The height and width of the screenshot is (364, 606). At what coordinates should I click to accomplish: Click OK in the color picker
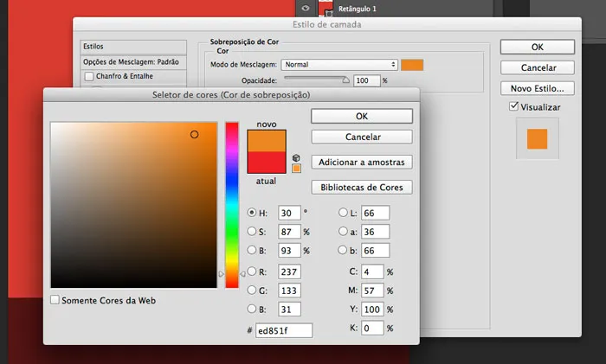tap(362, 116)
